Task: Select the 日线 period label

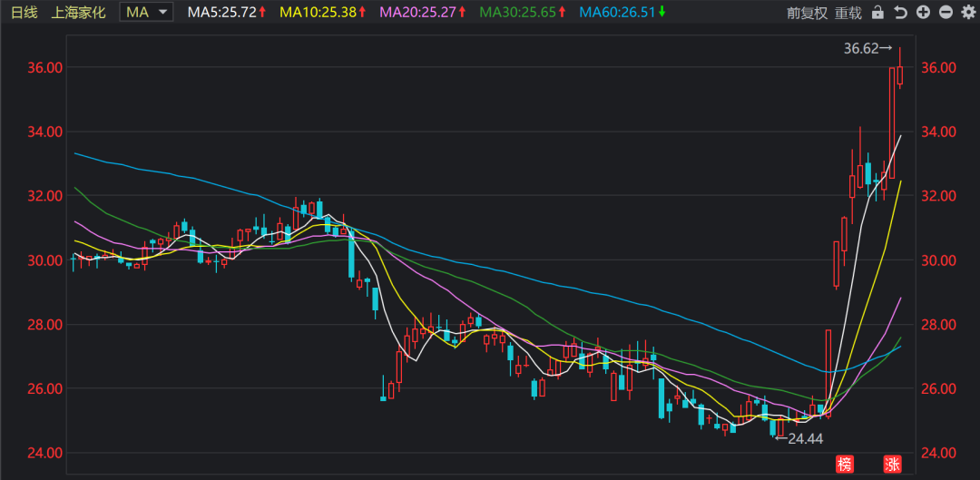Action: point(24,12)
